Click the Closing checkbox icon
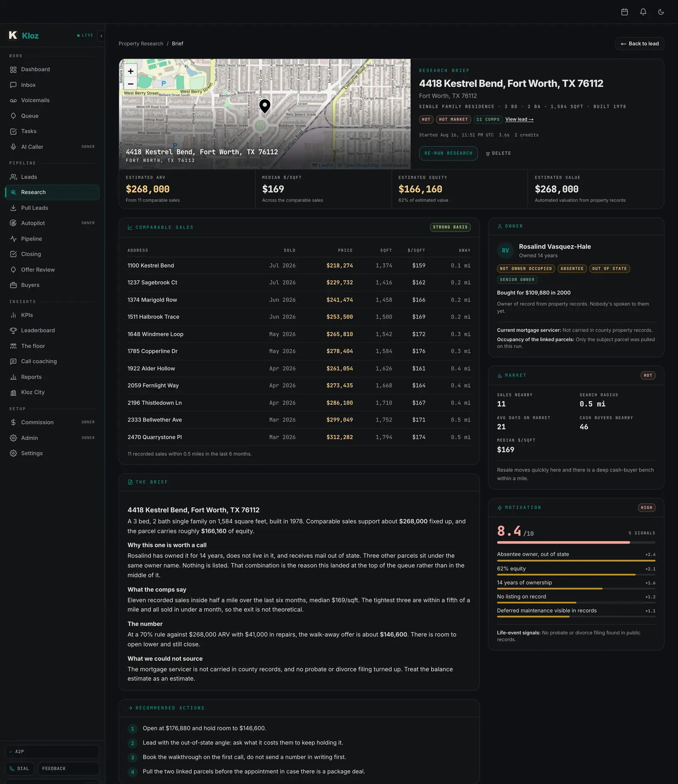The image size is (678, 784). click(13, 254)
